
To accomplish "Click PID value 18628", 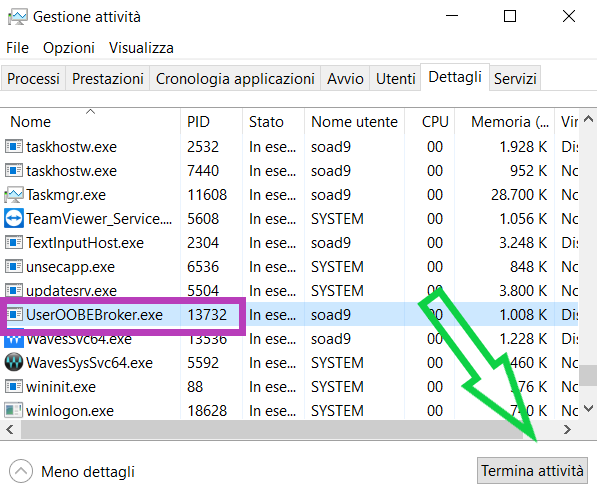I will [x=207, y=411].
